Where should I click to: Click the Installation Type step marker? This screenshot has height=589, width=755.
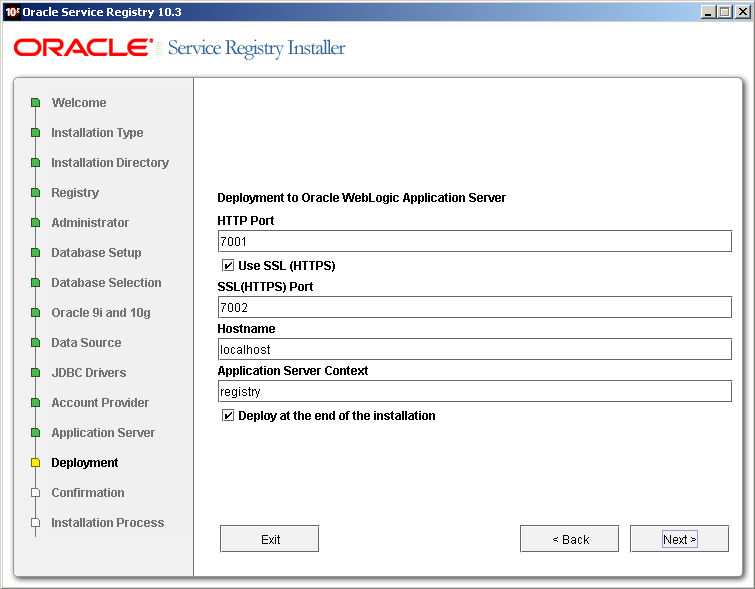pos(35,132)
